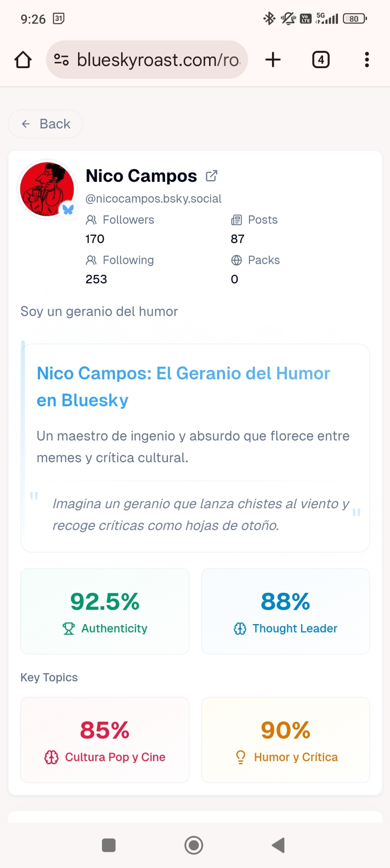This screenshot has height=868, width=390.
Task: Tap the browser home icon
Action: click(23, 60)
